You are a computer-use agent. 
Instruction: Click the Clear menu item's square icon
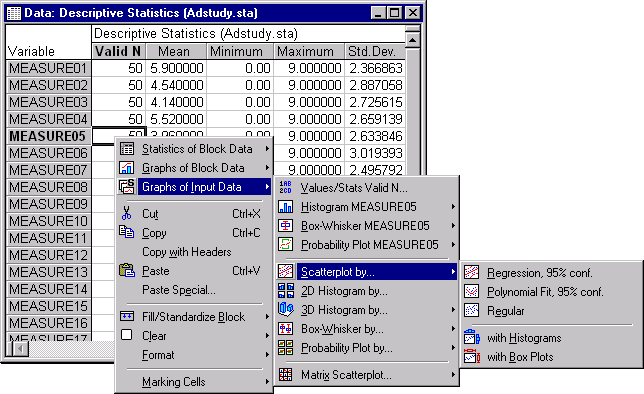tap(126, 335)
